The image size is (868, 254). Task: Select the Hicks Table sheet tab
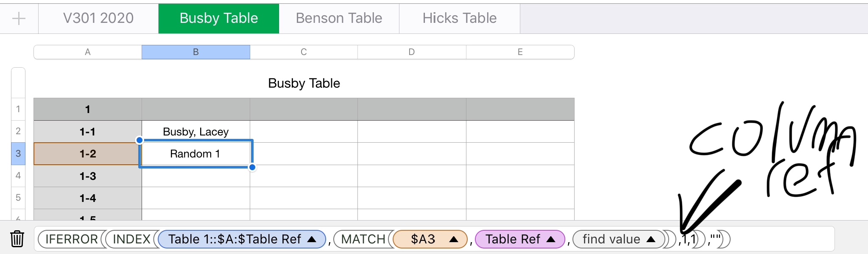click(x=459, y=18)
